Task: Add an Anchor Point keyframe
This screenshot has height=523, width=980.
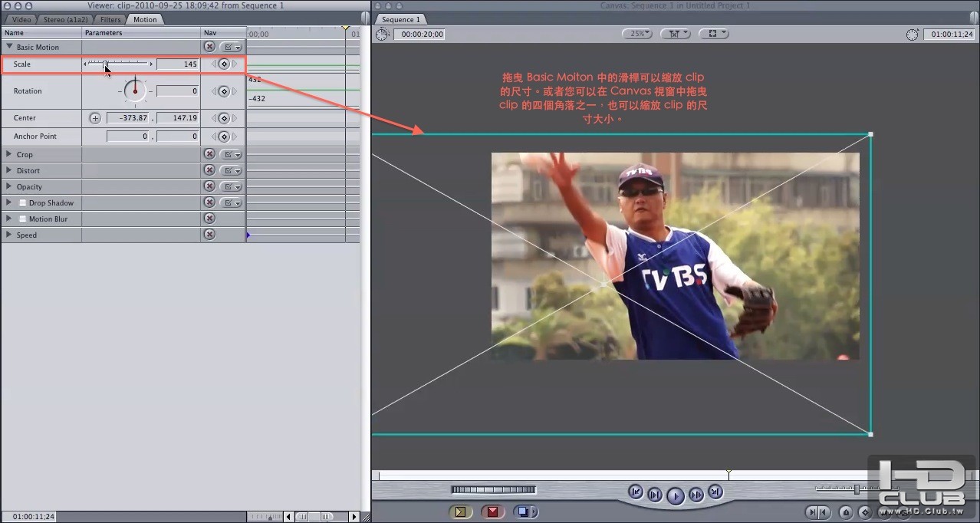Action: coord(224,137)
